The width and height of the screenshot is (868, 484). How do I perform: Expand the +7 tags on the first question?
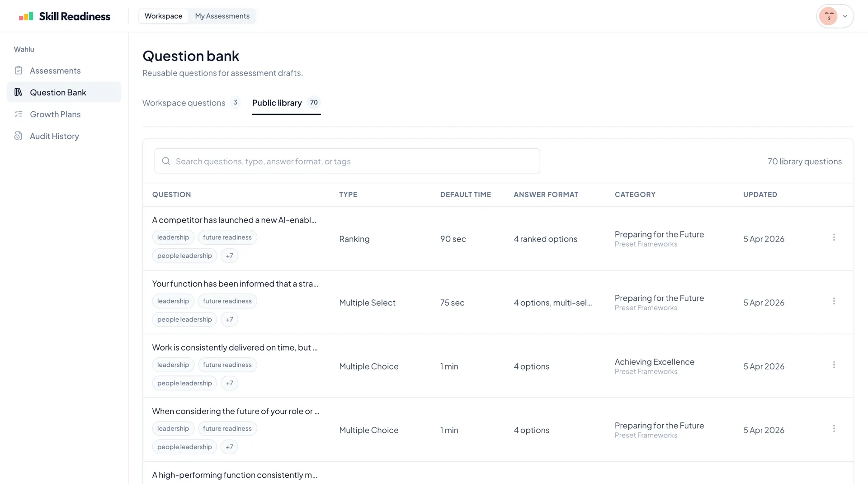[229, 255]
